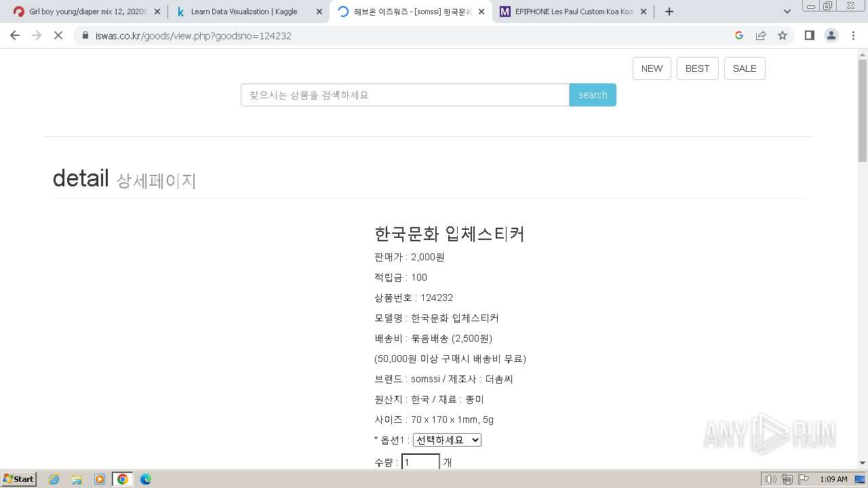
Task: Click the 배송비 묶음배송 (2,500원) text
Action: (433, 339)
